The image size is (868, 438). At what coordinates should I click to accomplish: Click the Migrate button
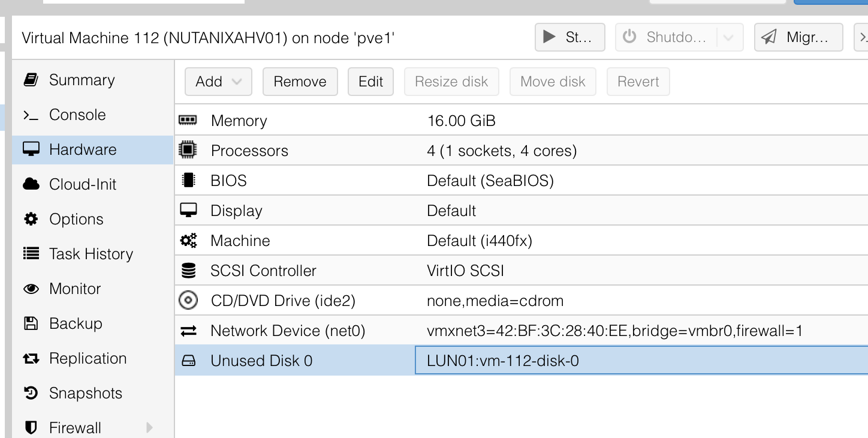pyautogui.click(x=798, y=37)
